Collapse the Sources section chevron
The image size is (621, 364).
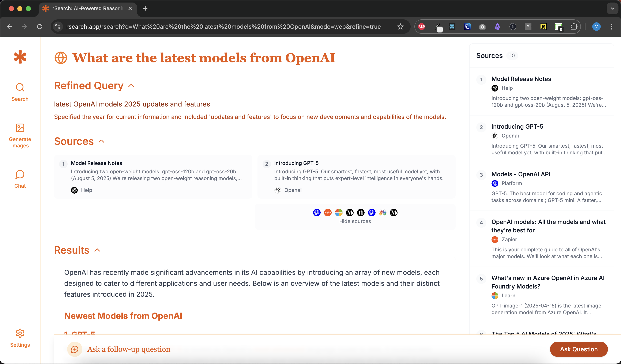pos(102,141)
